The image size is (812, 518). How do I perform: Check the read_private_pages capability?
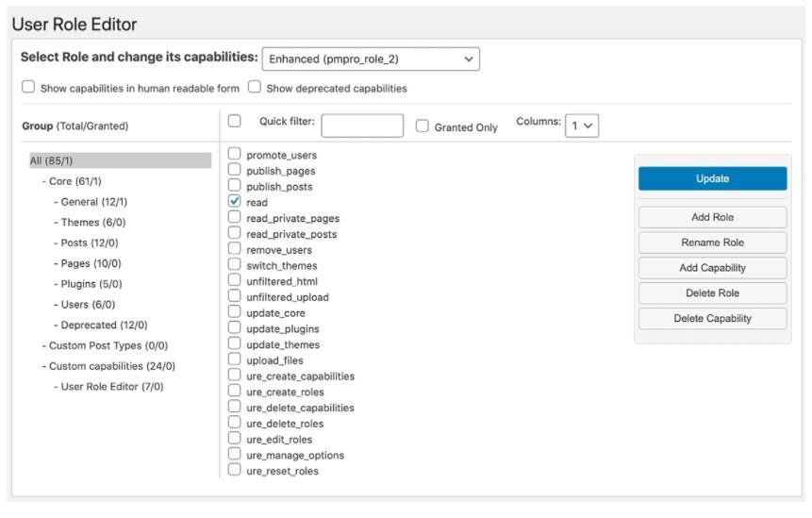click(235, 216)
